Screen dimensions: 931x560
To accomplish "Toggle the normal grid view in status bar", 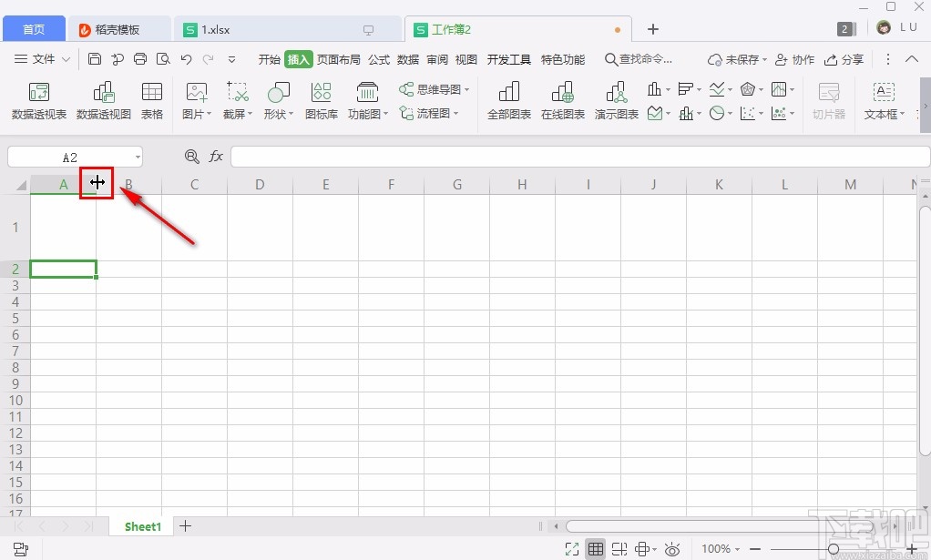I will click(x=595, y=549).
